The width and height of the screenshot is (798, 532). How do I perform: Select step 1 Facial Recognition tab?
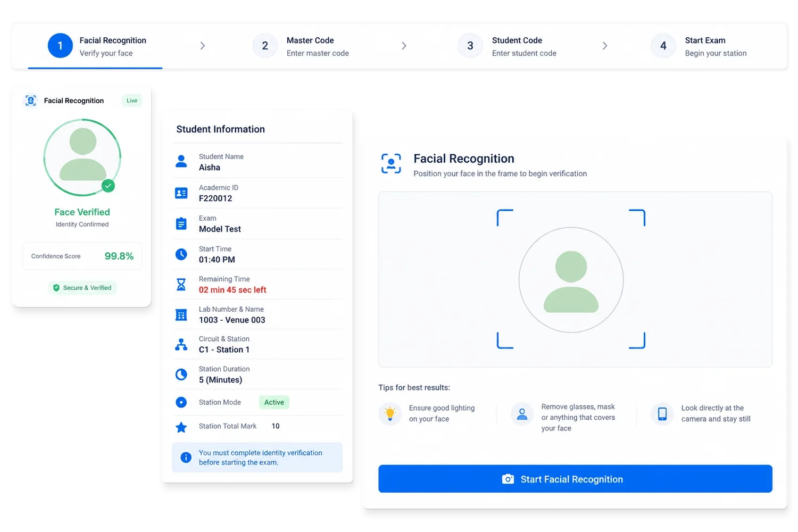[x=97, y=46]
